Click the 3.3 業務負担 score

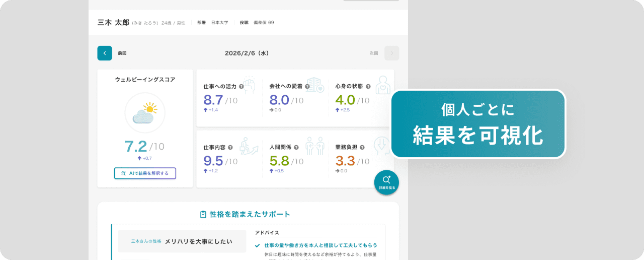(345, 161)
